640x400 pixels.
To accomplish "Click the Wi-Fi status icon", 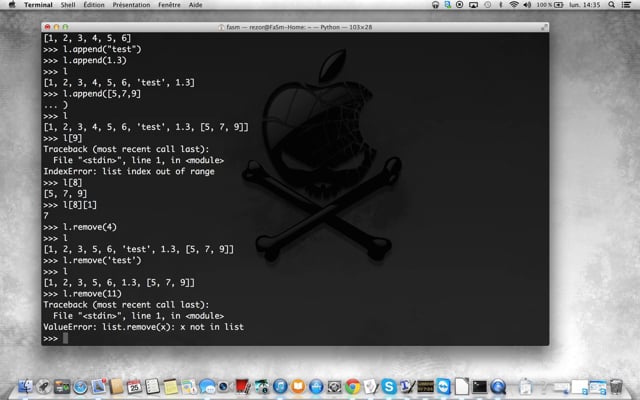I will pyautogui.click(x=514, y=5).
